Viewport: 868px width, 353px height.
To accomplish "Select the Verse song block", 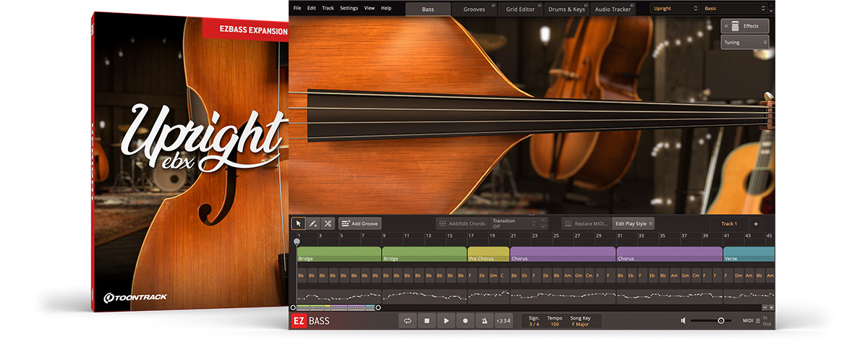I will click(749, 255).
